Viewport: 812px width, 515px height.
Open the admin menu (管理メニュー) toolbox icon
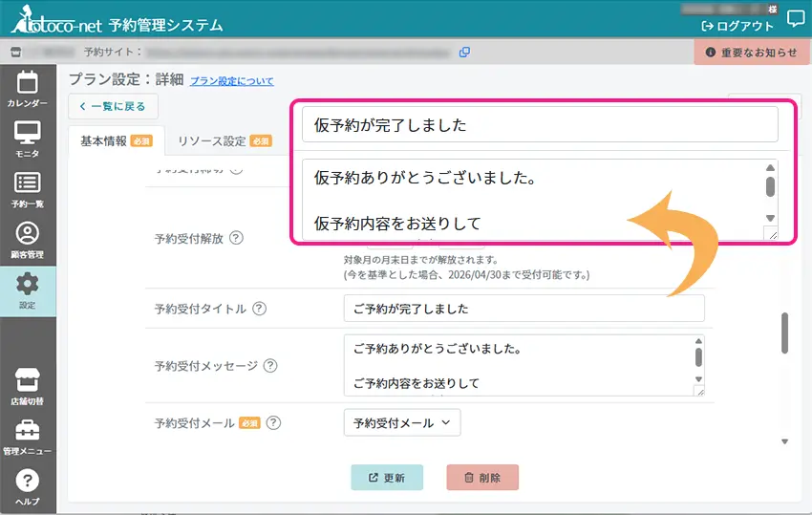[27, 436]
